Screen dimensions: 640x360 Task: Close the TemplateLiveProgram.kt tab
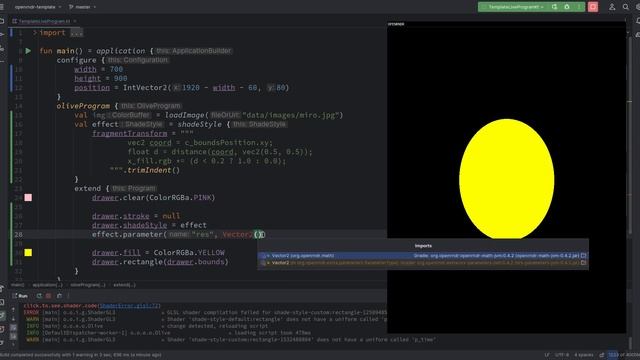pos(75,21)
